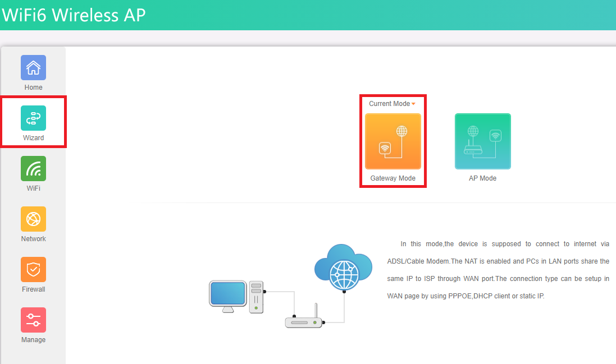The height and width of the screenshot is (364, 616).
Task: Open the Home page icon
Action: pos(33,68)
